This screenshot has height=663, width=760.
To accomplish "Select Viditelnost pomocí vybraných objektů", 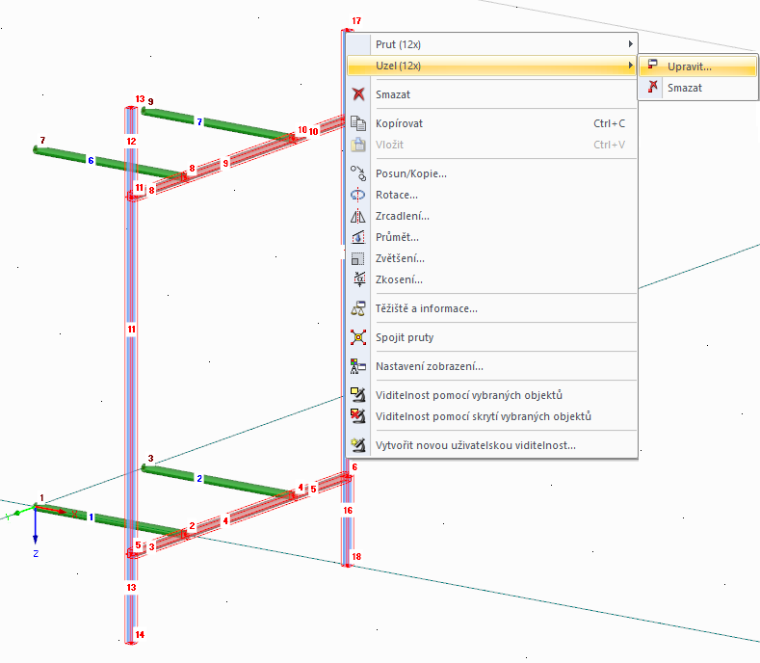I will click(x=491, y=395).
